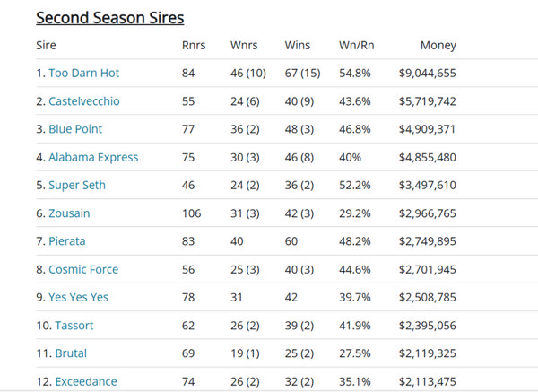Click the Second Season Sires heading

pos(109,17)
